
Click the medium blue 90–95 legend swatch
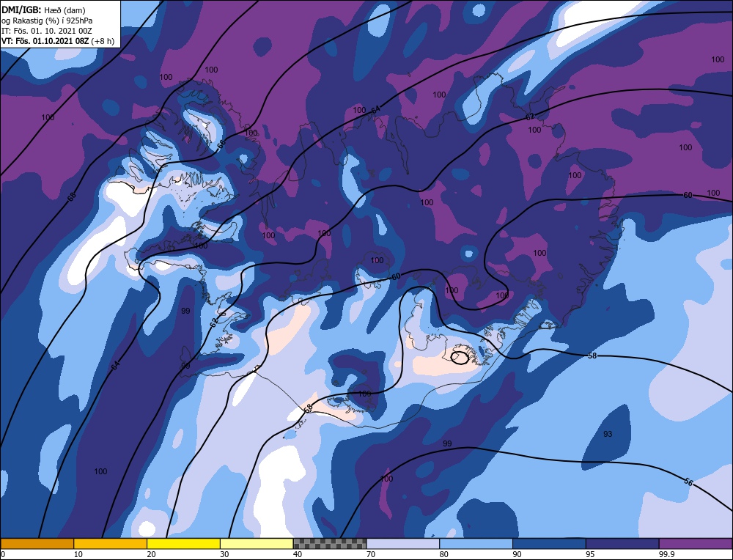click(x=549, y=543)
